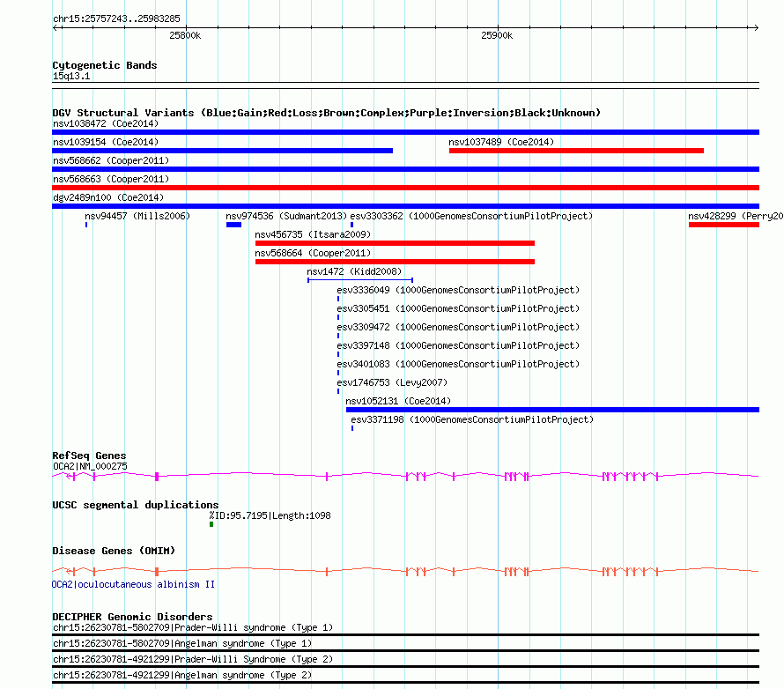Click the nsv1472 (Kidd2008) thin span line
The width and height of the screenshot is (784, 689).
point(360,280)
